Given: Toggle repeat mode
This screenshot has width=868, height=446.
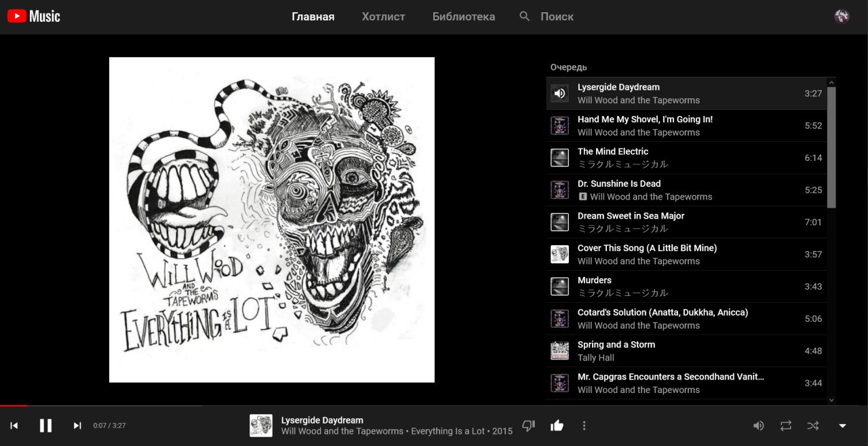Looking at the screenshot, I should pyautogui.click(x=786, y=426).
